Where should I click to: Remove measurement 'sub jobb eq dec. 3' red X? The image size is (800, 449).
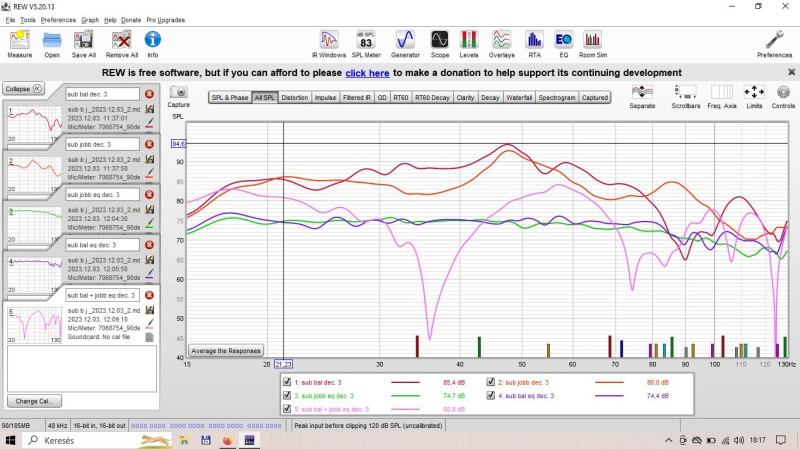click(x=149, y=194)
